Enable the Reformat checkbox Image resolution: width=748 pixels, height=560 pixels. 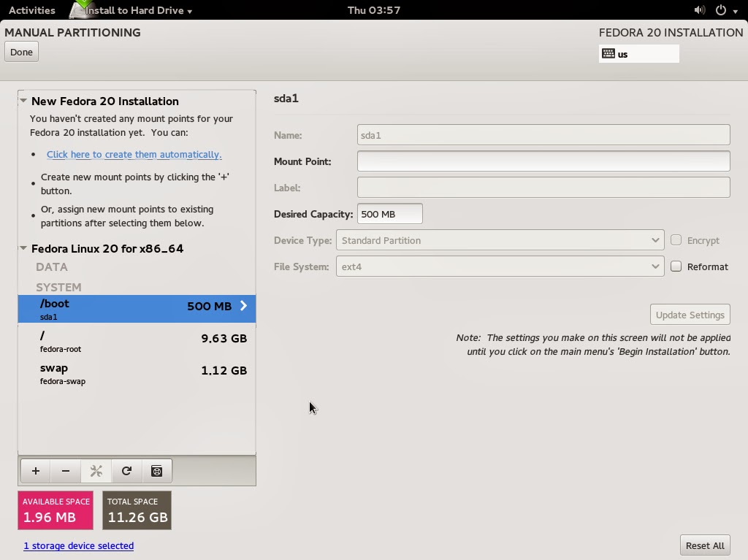pyautogui.click(x=676, y=266)
